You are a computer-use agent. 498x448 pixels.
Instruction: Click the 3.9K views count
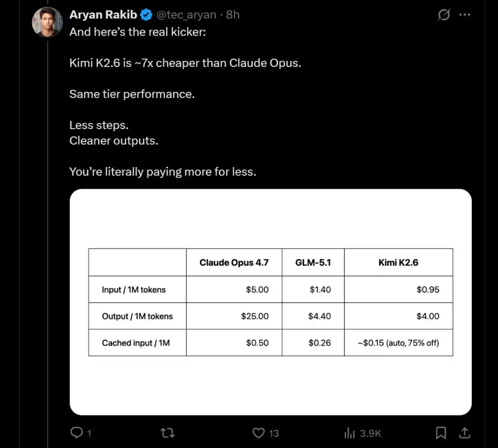pyautogui.click(x=370, y=433)
